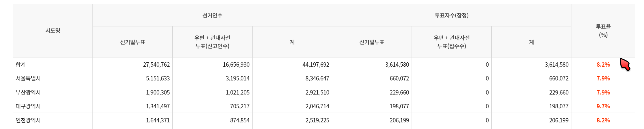This screenshot has height=129, width=644.
Task: Click the 계 header under 투표자수(잠정)
Action: [531, 42]
